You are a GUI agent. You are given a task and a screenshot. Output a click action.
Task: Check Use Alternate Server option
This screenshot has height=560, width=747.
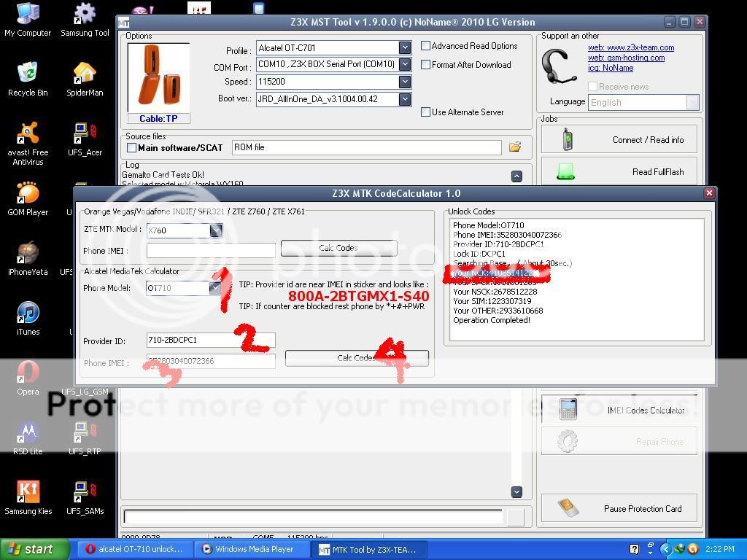[x=426, y=112]
